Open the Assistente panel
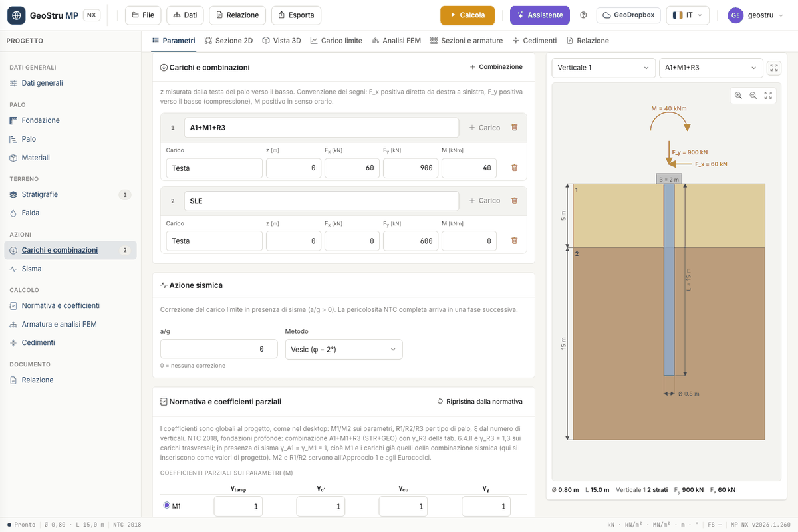 [x=539, y=15]
